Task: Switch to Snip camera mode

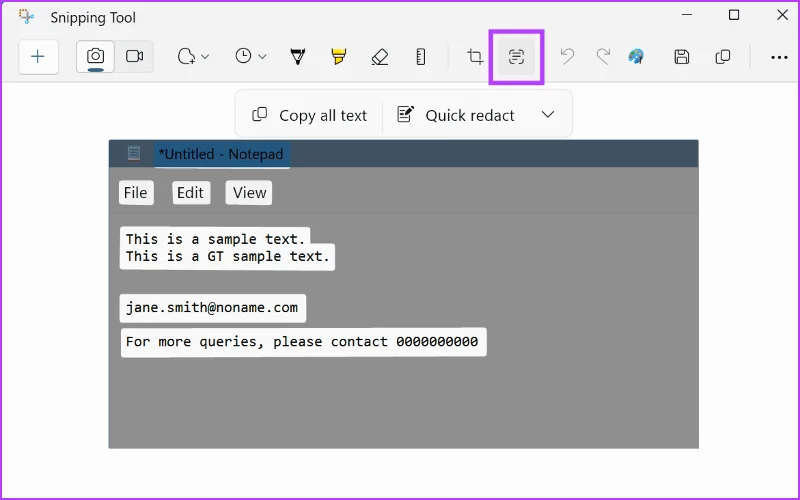Action: tap(95, 57)
